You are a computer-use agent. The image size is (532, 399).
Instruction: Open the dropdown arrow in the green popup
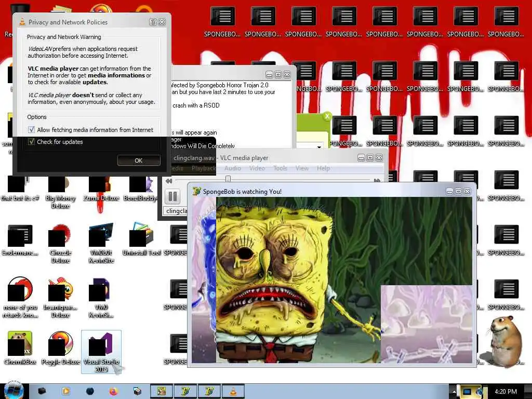point(319,147)
